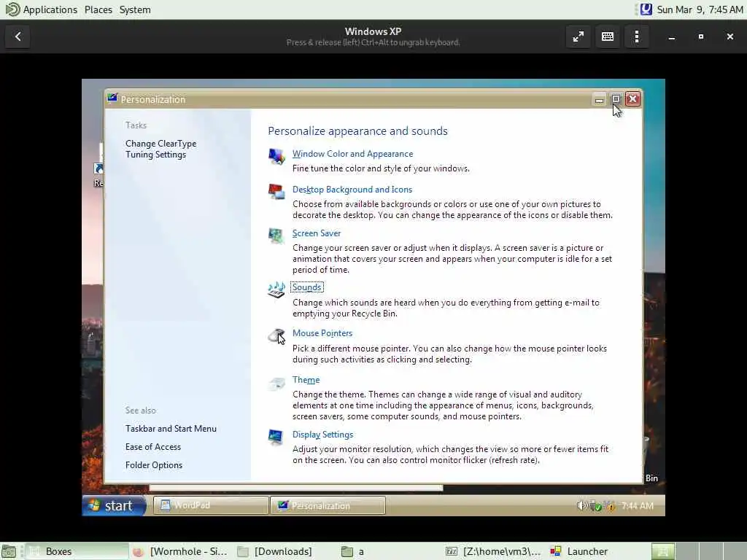Open the System menu
This screenshot has height=560, width=747.
135,9
